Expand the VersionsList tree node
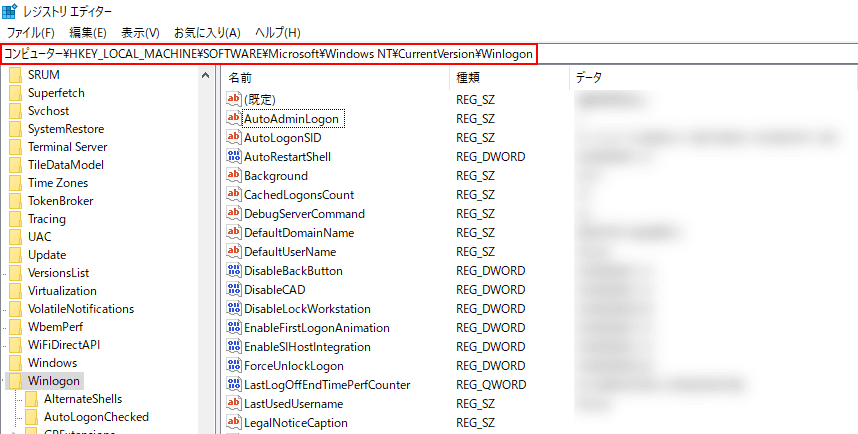The height and width of the screenshot is (434, 858). pyautogui.click(x=4, y=273)
